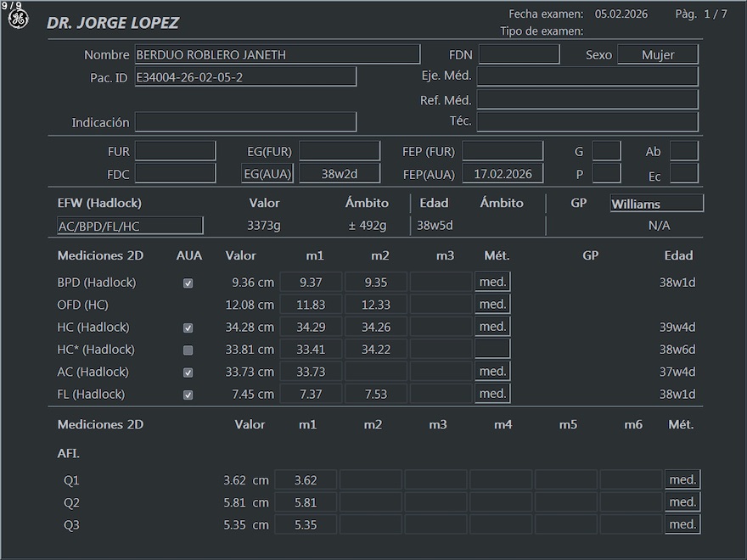The width and height of the screenshot is (747, 560).
Task: Click the Nombre patient name field
Action: 277,55
